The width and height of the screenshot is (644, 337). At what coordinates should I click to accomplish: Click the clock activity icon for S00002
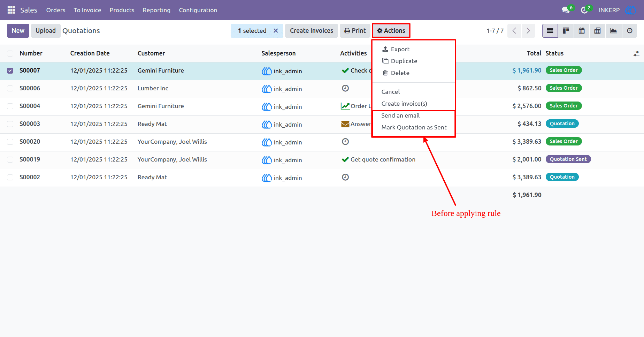click(345, 177)
